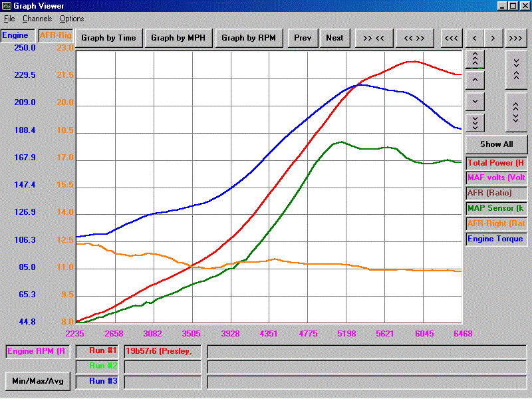Open the Options menu
Screen dimensions: 532x399
tap(72, 19)
